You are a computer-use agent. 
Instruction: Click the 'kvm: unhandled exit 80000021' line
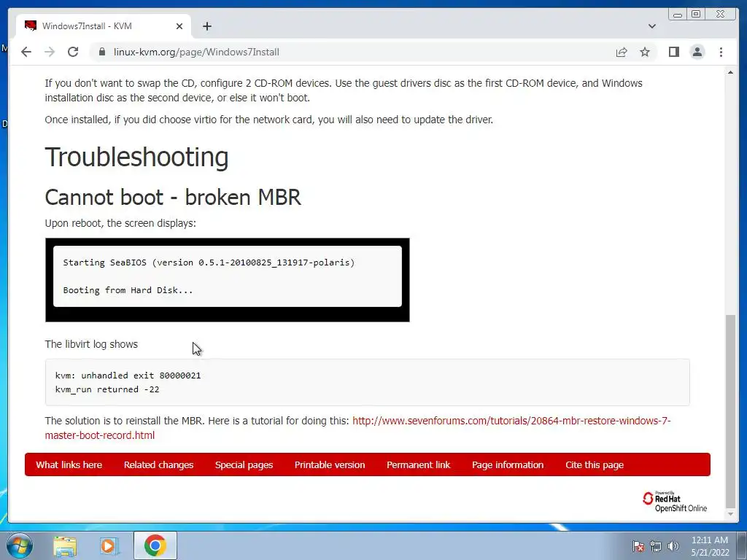tap(128, 376)
